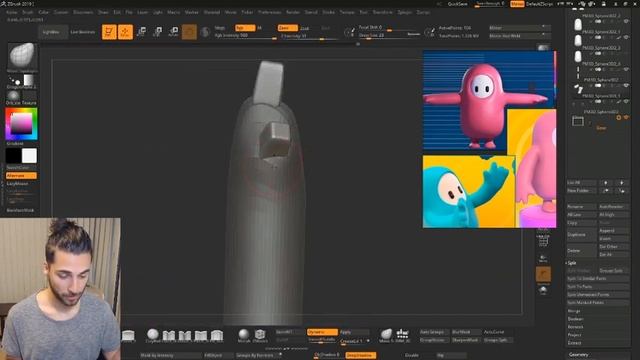The height and width of the screenshot is (360, 640).
Task: Toggle the Mrgb button
Action: coord(220,28)
